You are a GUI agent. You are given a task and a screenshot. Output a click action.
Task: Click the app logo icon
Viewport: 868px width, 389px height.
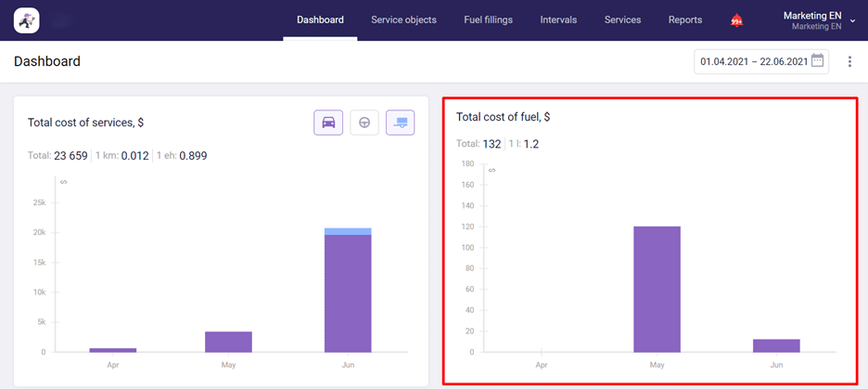tap(26, 19)
